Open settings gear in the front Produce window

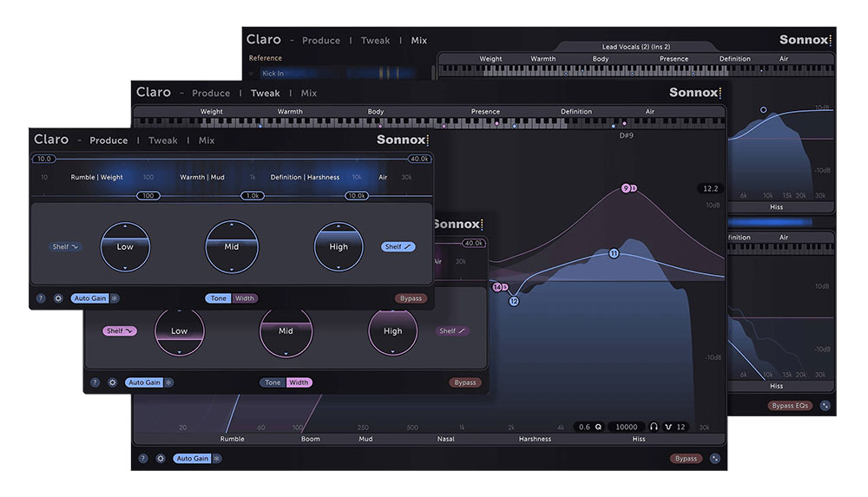(58, 298)
